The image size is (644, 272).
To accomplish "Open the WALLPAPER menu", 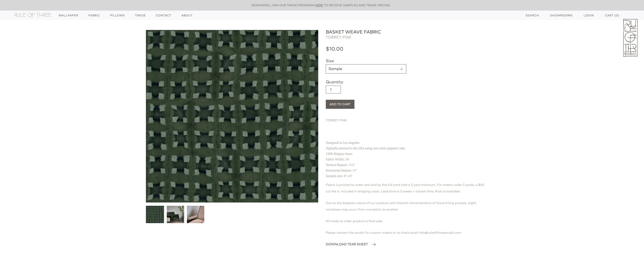I will point(68,15).
